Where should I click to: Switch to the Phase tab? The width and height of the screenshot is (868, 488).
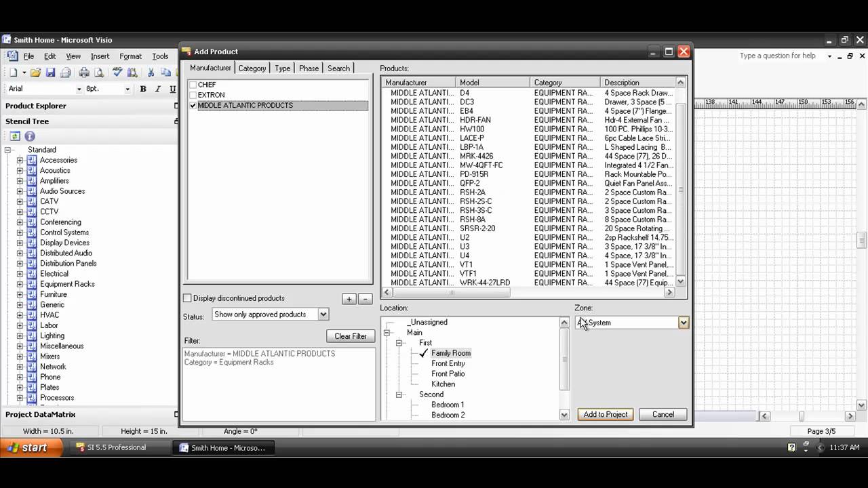(x=309, y=68)
